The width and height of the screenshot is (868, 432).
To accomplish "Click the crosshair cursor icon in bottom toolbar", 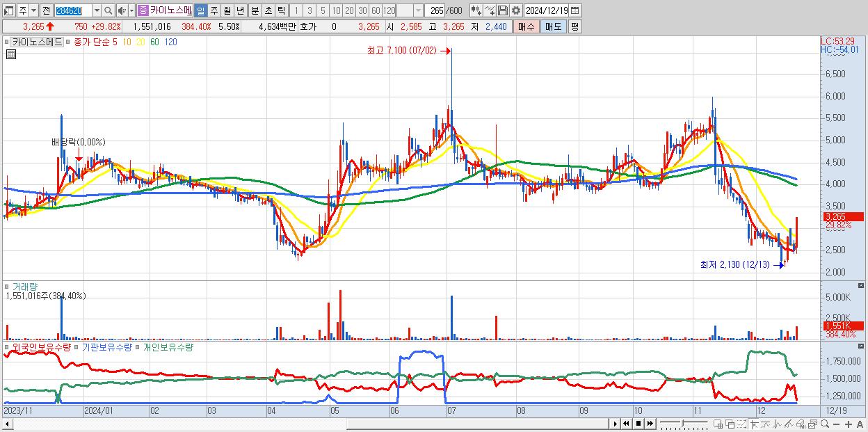I will point(754,424).
